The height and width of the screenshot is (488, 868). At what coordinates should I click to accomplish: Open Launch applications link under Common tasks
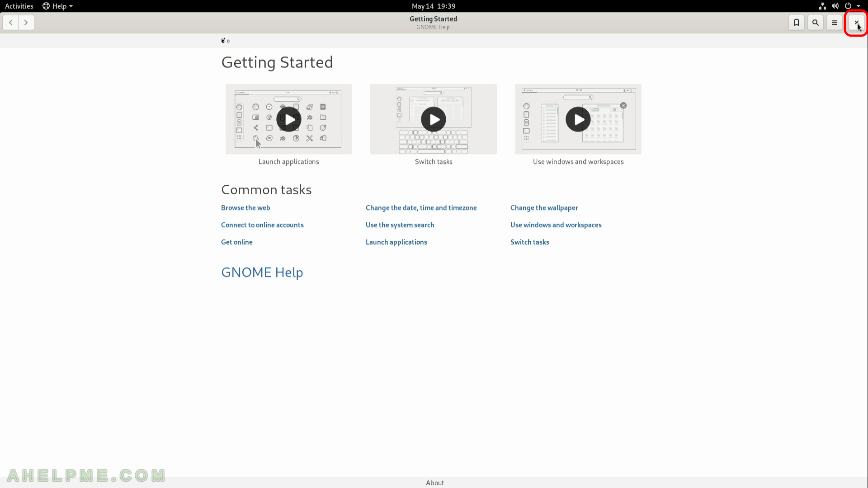tap(396, 242)
